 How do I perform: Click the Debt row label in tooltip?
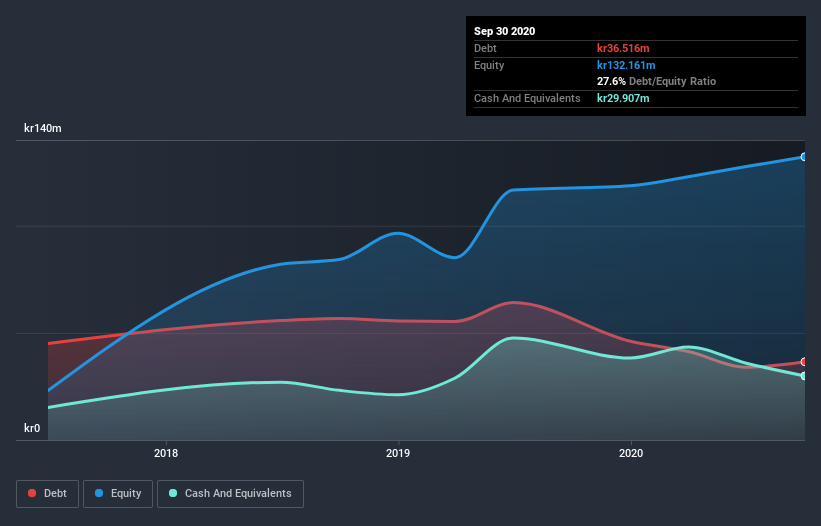click(x=485, y=48)
